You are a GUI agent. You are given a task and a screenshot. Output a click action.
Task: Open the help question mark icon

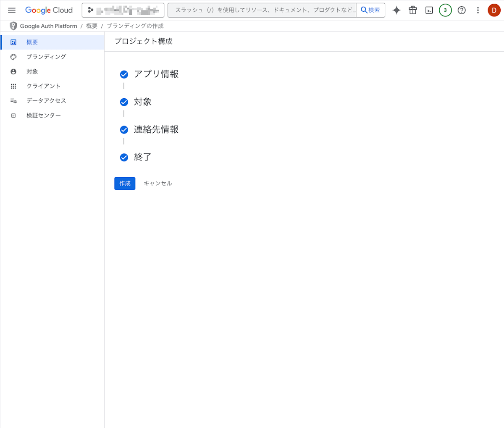(x=462, y=10)
